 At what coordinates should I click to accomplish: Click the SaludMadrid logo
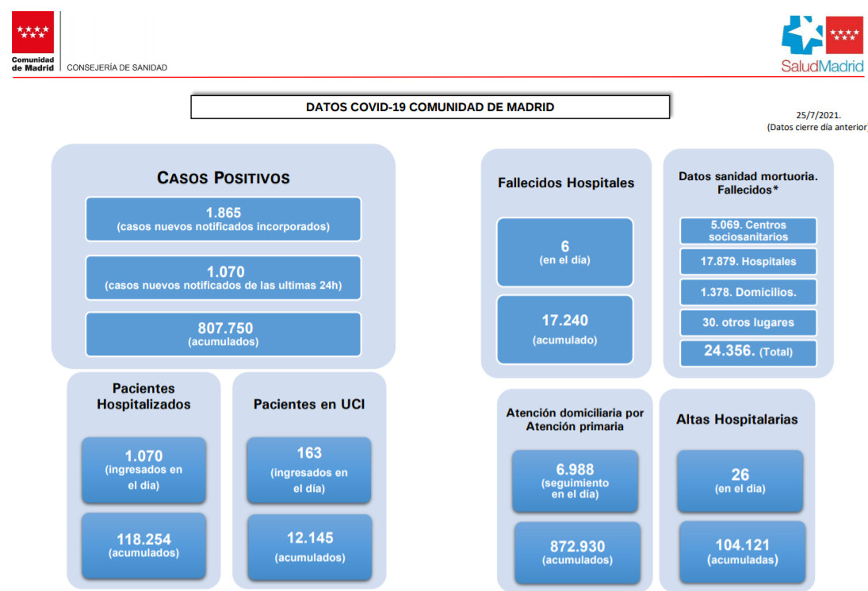click(822, 44)
